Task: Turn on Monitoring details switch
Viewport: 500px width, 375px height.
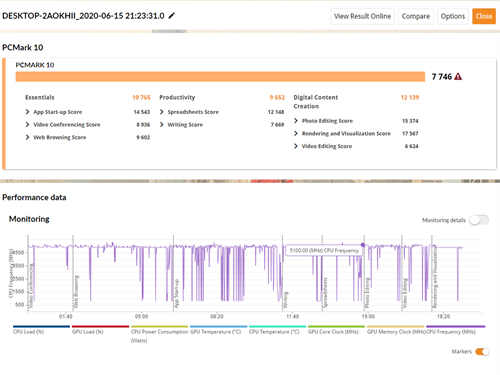Action: tap(479, 220)
